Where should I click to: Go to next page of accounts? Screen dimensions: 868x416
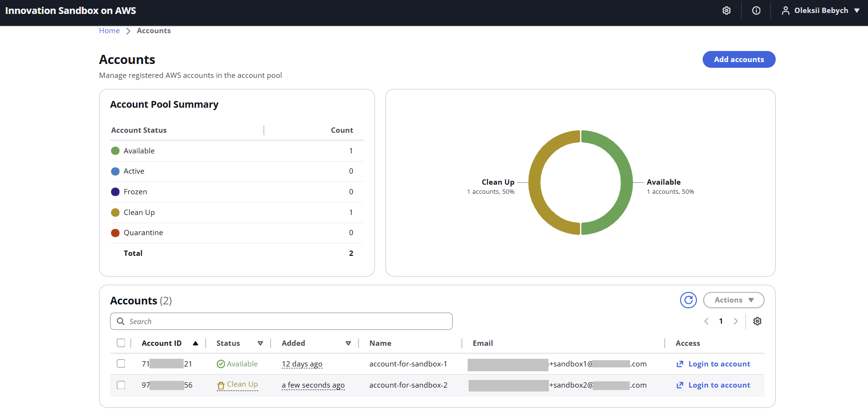pyautogui.click(x=735, y=321)
